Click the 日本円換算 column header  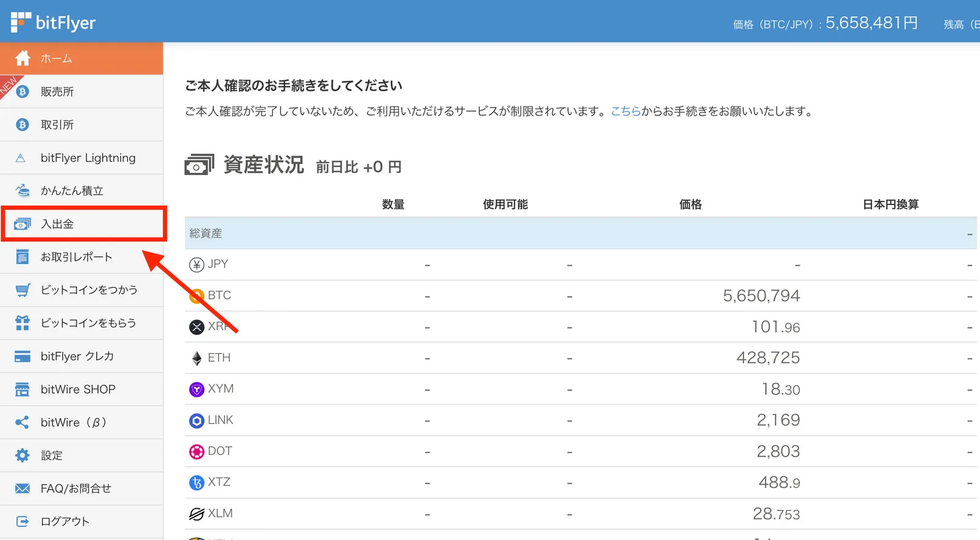pyautogui.click(x=891, y=204)
